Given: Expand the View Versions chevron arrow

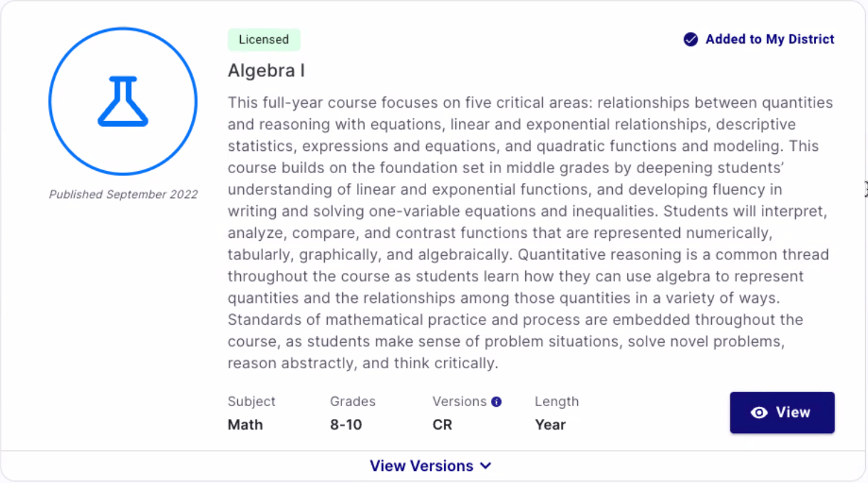Looking at the screenshot, I should coord(485,466).
